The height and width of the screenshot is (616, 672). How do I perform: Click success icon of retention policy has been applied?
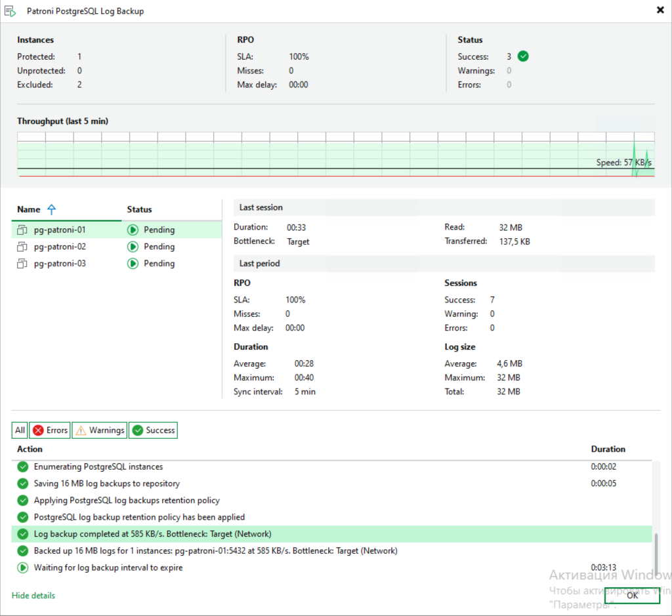pyautogui.click(x=23, y=517)
